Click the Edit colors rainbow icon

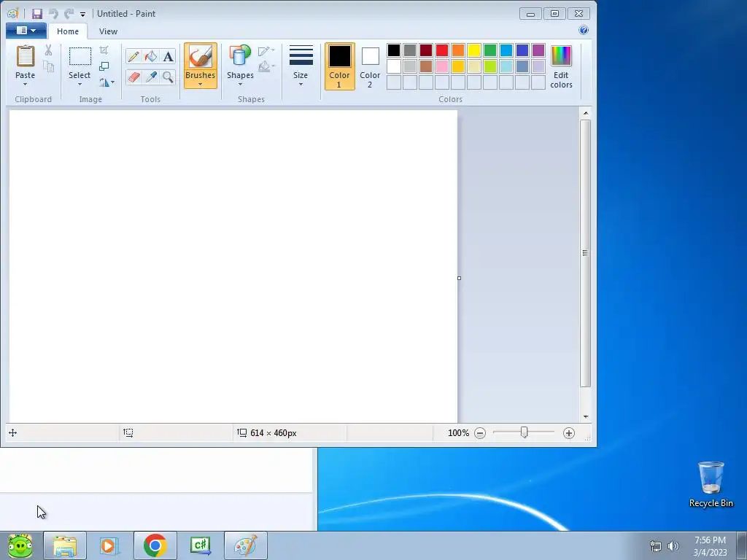561,56
